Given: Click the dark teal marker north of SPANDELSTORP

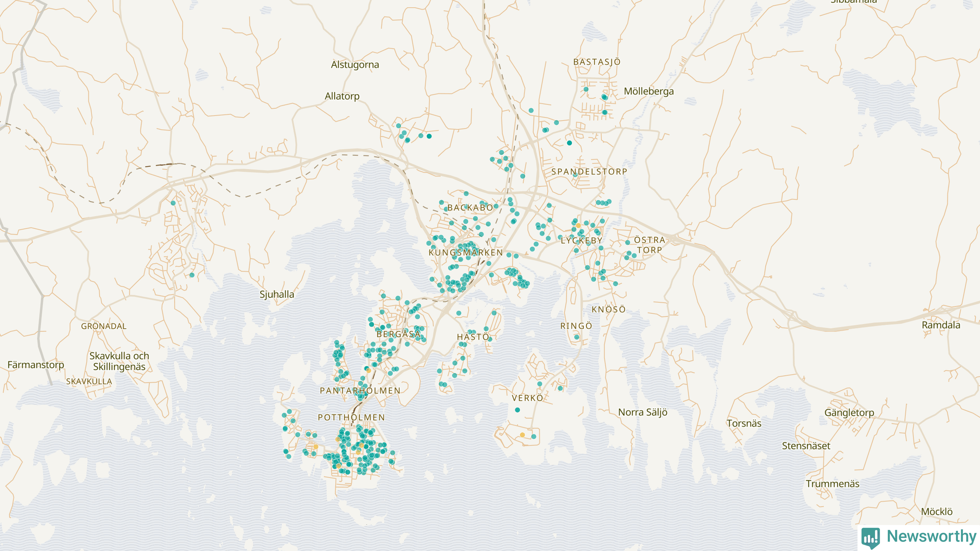Looking at the screenshot, I should point(569,143).
